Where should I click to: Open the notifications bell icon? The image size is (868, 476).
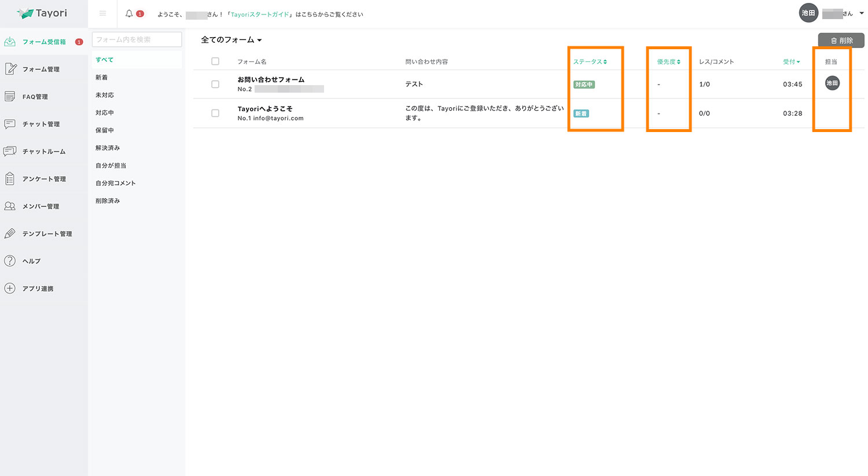129,13
